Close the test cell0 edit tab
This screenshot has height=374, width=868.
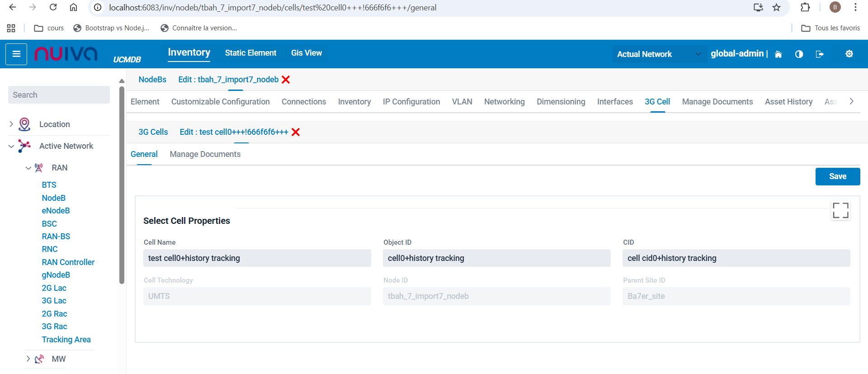click(x=296, y=132)
